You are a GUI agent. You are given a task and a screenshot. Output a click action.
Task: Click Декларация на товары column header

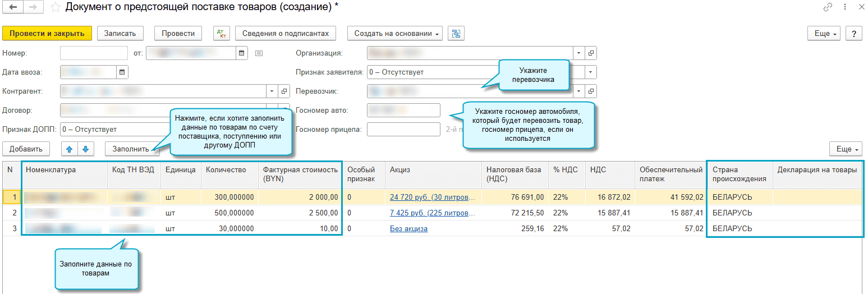[818, 175]
